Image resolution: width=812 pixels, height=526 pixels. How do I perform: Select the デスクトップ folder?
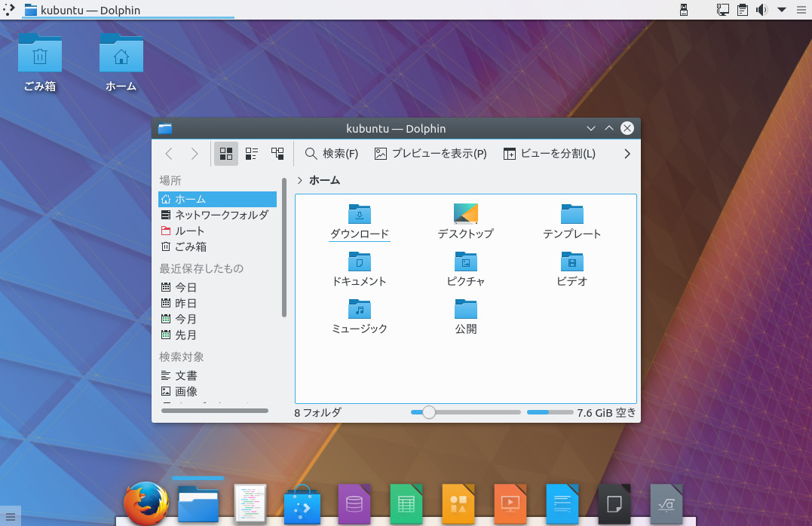[x=465, y=222]
